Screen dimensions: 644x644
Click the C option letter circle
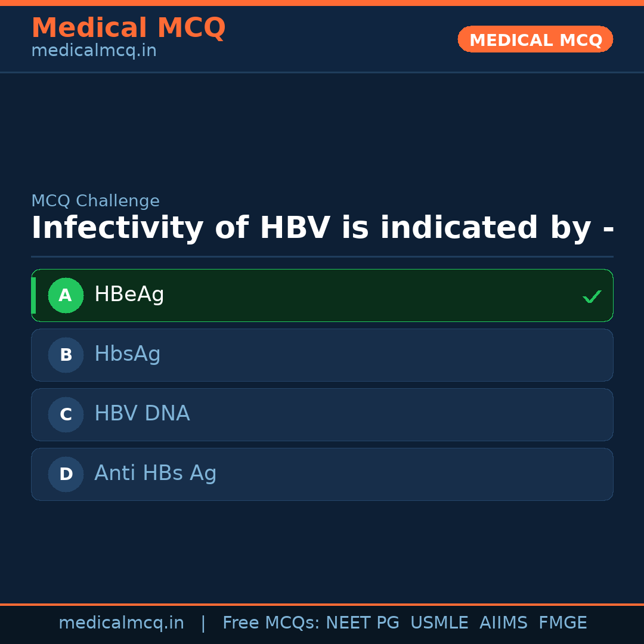[66, 414]
